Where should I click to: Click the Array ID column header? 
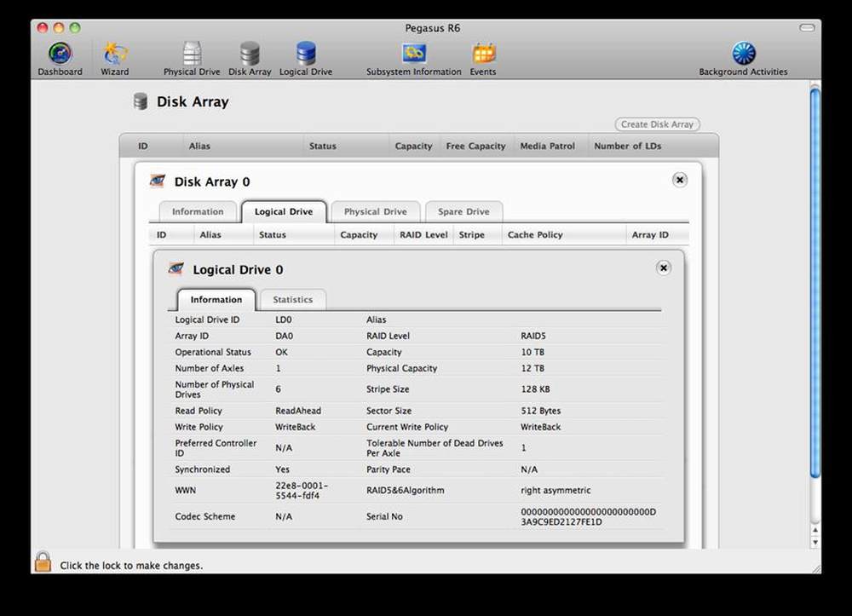(x=650, y=234)
